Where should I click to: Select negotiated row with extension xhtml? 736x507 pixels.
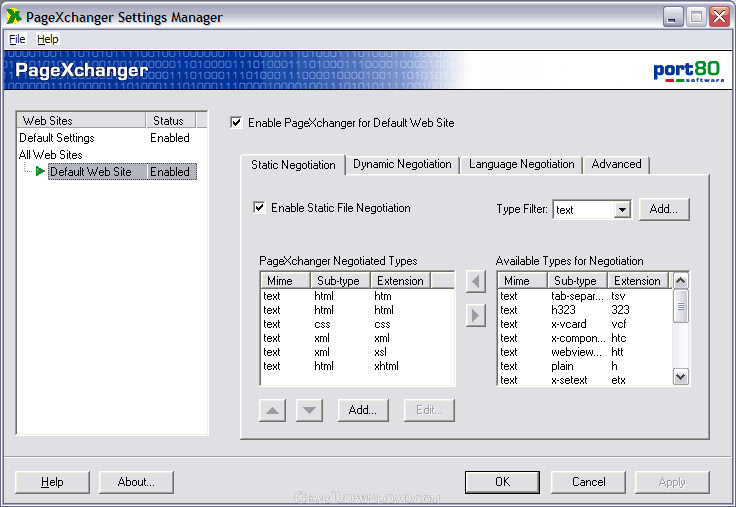coord(357,366)
